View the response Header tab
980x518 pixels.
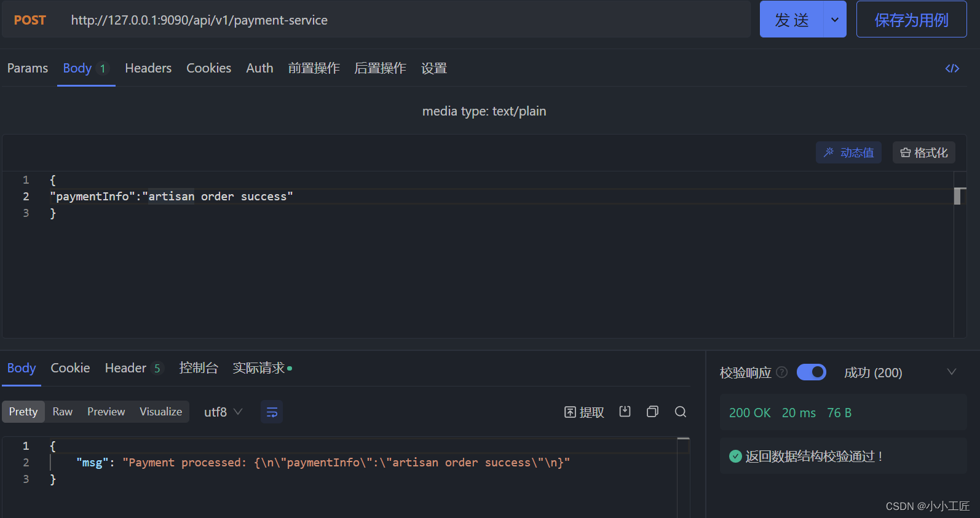tap(133, 368)
